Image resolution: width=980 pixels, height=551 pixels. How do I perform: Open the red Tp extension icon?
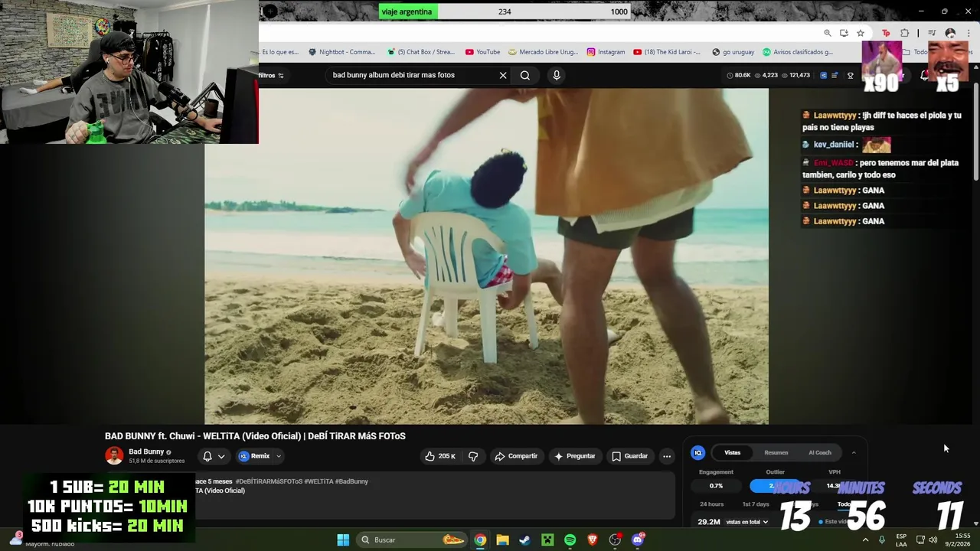(887, 33)
